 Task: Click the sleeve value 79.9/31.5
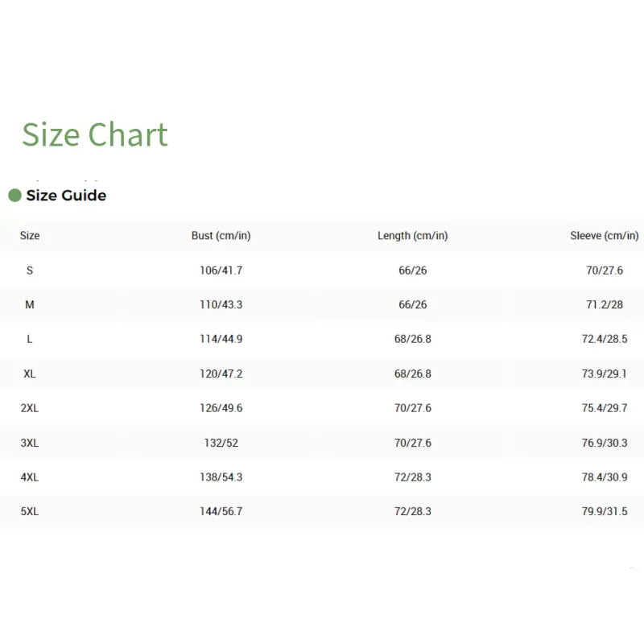coord(604,511)
